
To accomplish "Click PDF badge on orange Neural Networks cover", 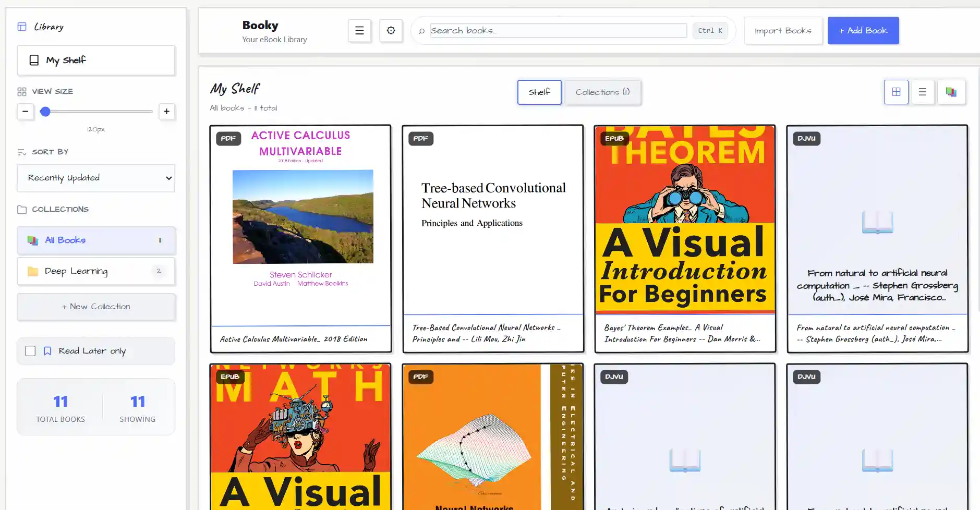I will point(421,377).
